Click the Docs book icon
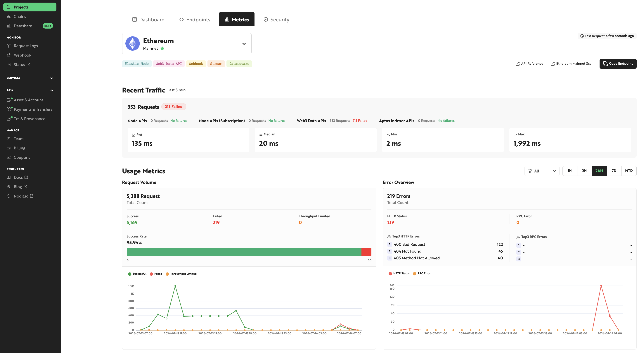This screenshot has width=644, height=353. [8, 177]
